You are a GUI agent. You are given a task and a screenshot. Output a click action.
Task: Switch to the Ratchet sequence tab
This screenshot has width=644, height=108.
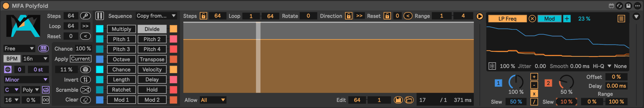pos(121,89)
